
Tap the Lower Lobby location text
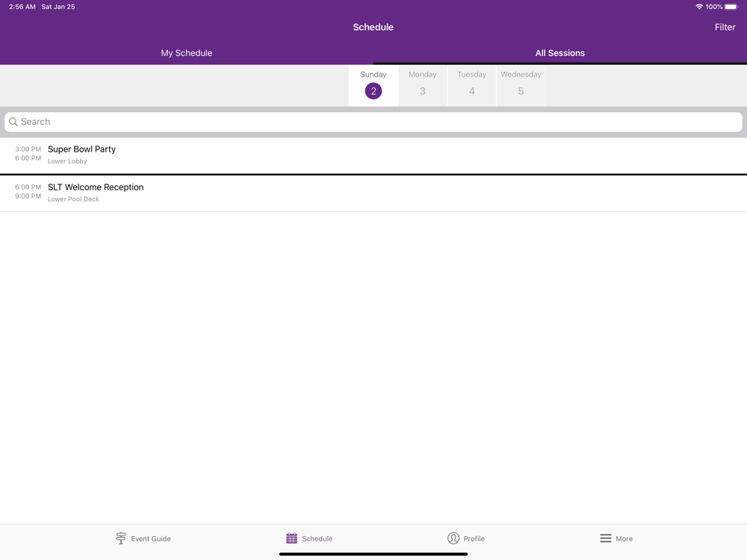click(67, 161)
